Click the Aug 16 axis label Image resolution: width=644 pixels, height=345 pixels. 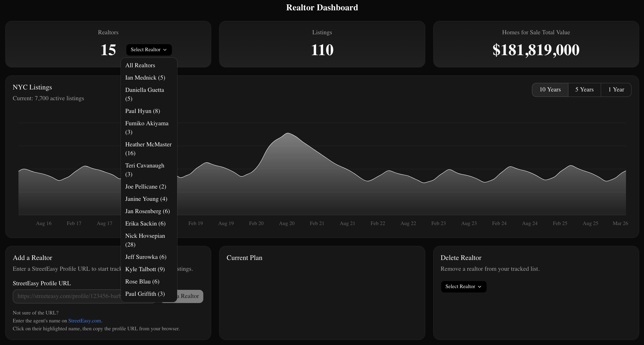(44, 223)
